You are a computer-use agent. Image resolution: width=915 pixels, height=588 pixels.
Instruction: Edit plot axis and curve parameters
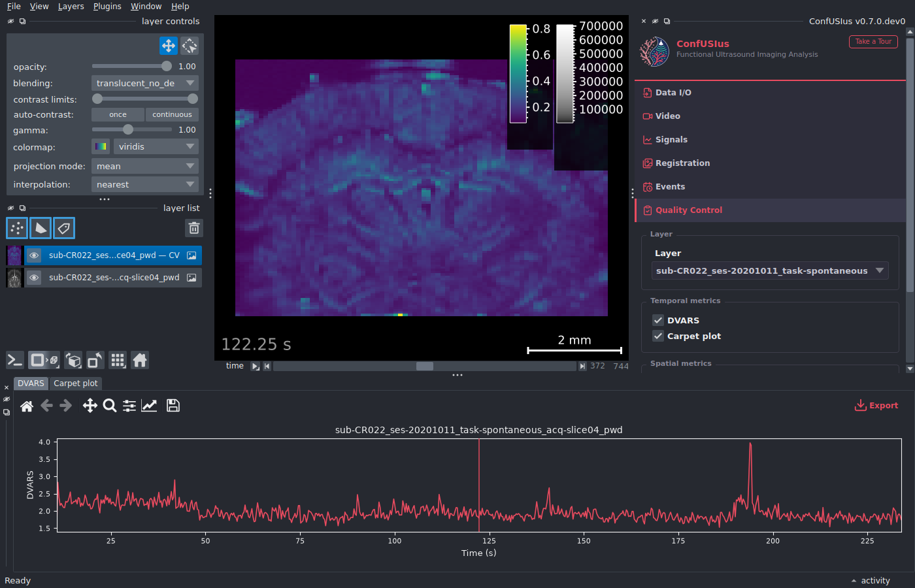(149, 406)
